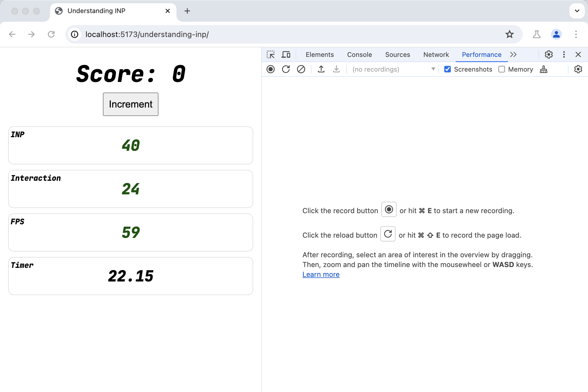Toggle the Screenshots checkbox on
This screenshot has height=392, width=588.
coord(447,69)
